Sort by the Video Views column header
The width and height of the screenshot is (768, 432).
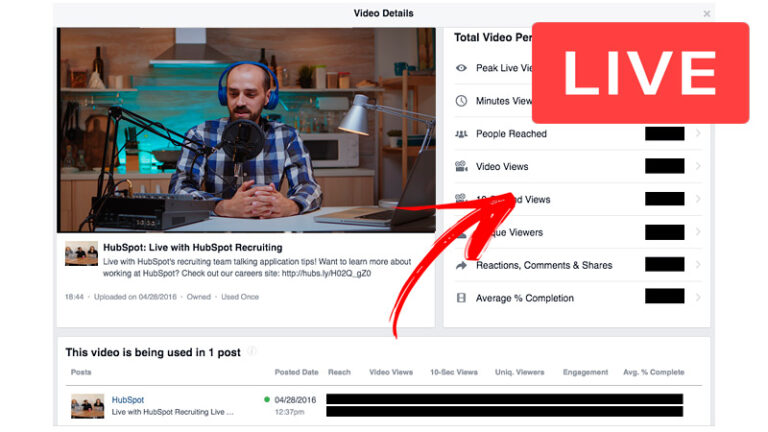pyautogui.click(x=391, y=372)
